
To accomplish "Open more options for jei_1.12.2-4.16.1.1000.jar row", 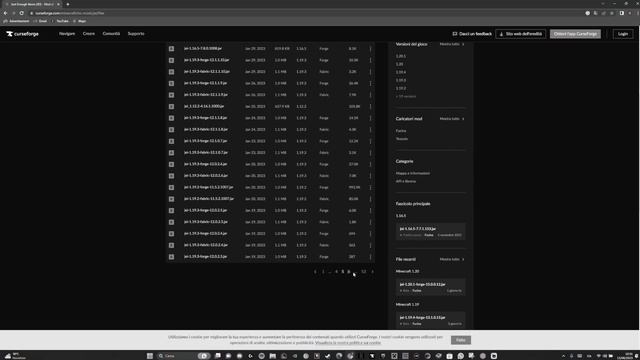I will pyautogui.click(x=370, y=106).
